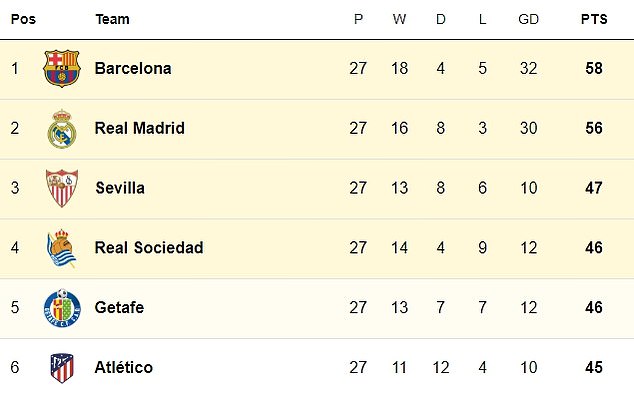Click the Real Sociedad club crest
This screenshot has height=397, width=634.
[61, 248]
